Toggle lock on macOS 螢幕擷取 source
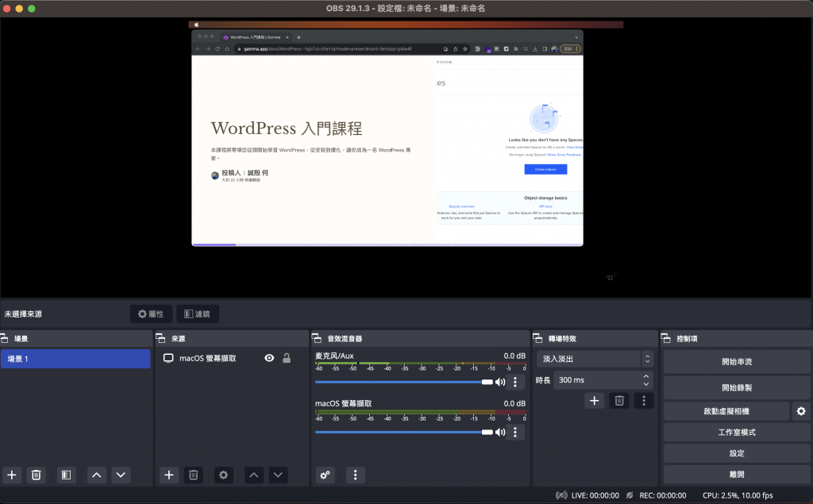This screenshot has height=504, width=813. tap(286, 358)
